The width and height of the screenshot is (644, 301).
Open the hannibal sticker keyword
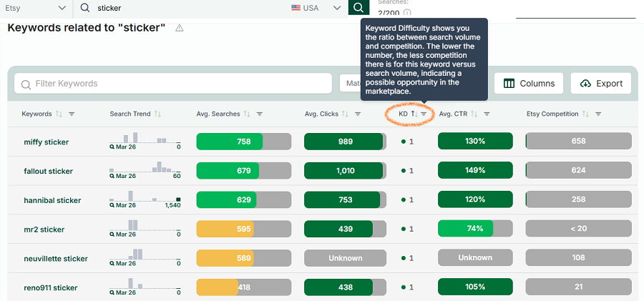pyautogui.click(x=52, y=200)
